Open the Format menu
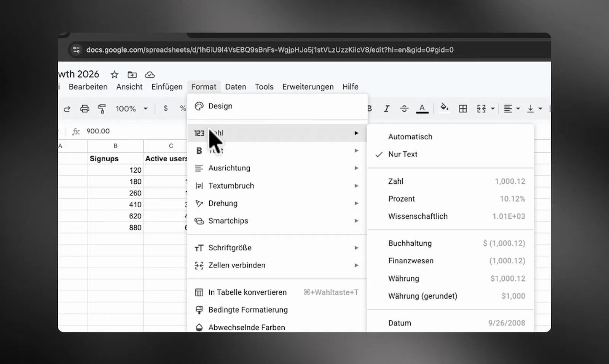Image resolution: width=609 pixels, height=364 pixels. click(204, 87)
